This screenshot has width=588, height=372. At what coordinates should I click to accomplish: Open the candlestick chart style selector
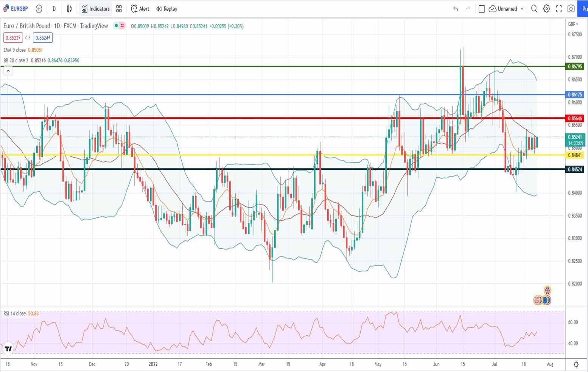point(69,9)
